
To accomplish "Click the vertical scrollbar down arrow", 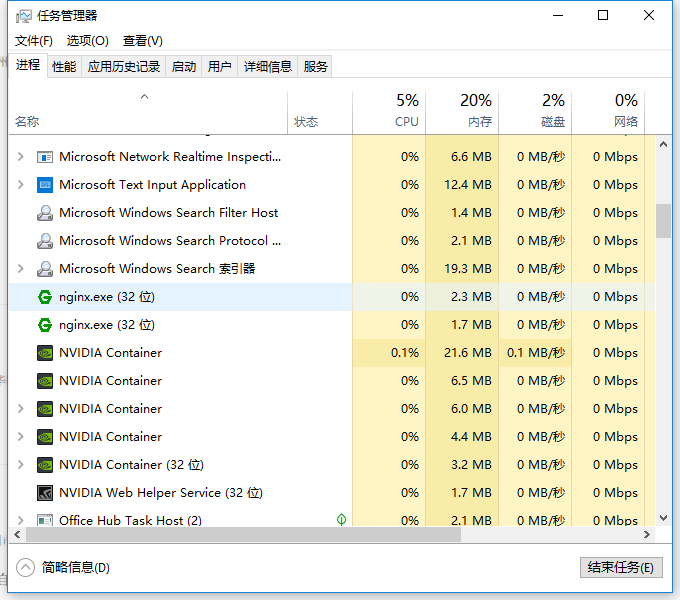I will [663, 518].
